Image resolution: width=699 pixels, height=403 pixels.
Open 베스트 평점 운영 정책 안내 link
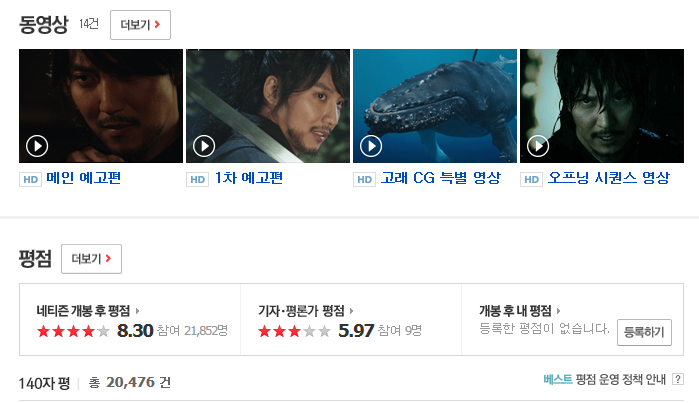pos(604,379)
